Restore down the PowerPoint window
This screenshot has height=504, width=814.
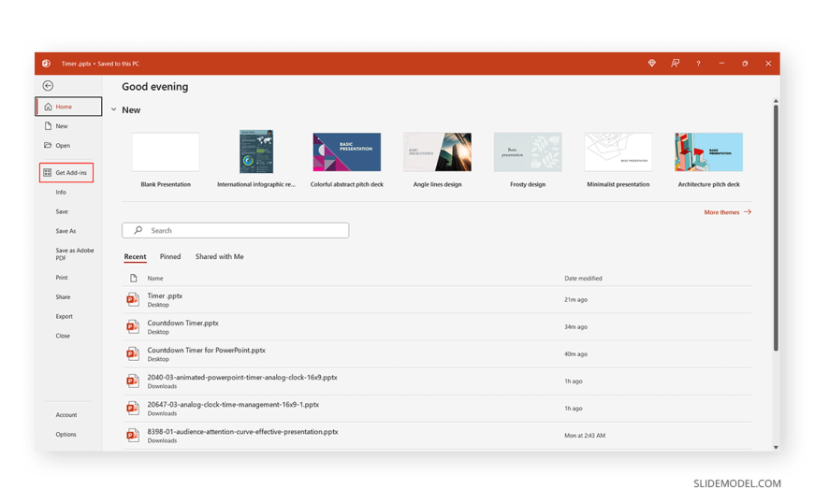click(745, 64)
